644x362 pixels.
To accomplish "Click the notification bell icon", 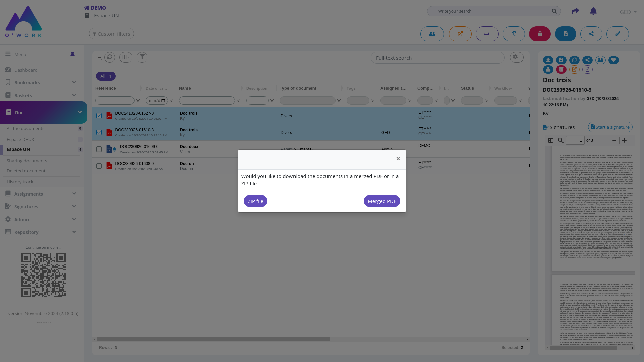I will point(593,11).
